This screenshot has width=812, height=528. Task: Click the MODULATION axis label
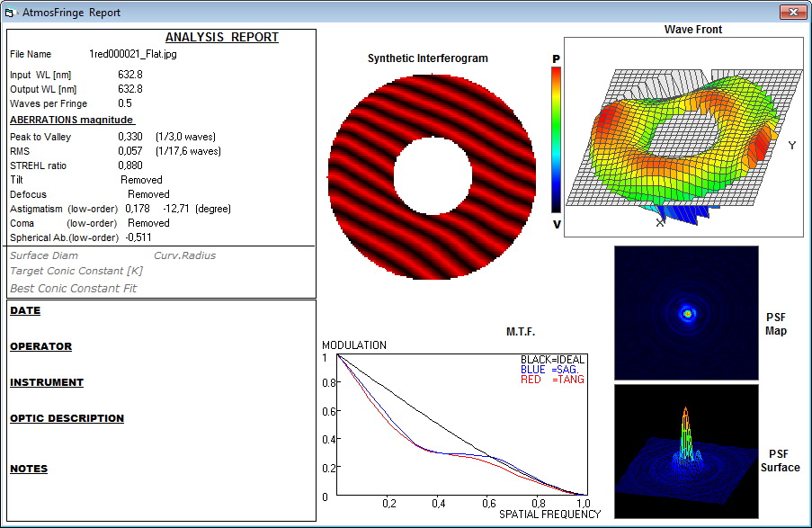[354, 345]
